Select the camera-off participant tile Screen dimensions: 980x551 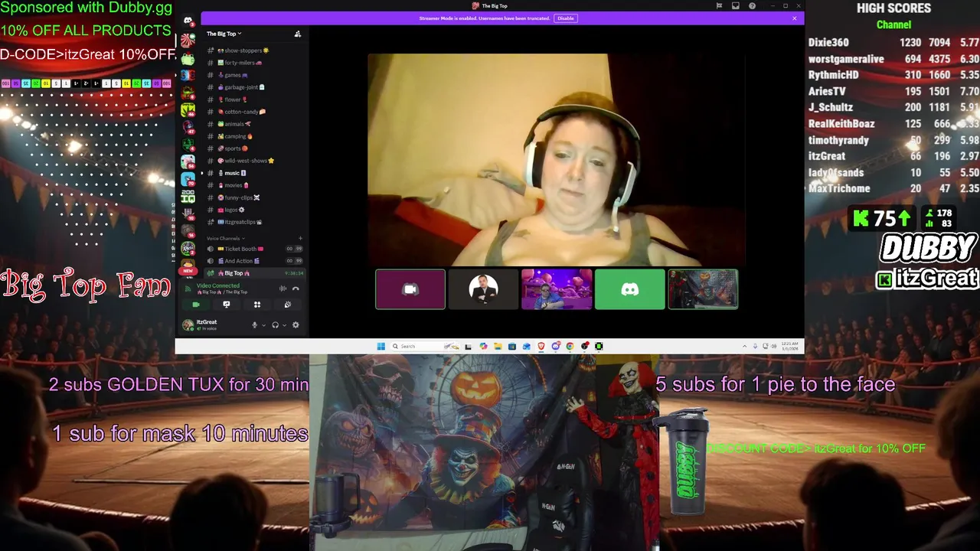410,289
